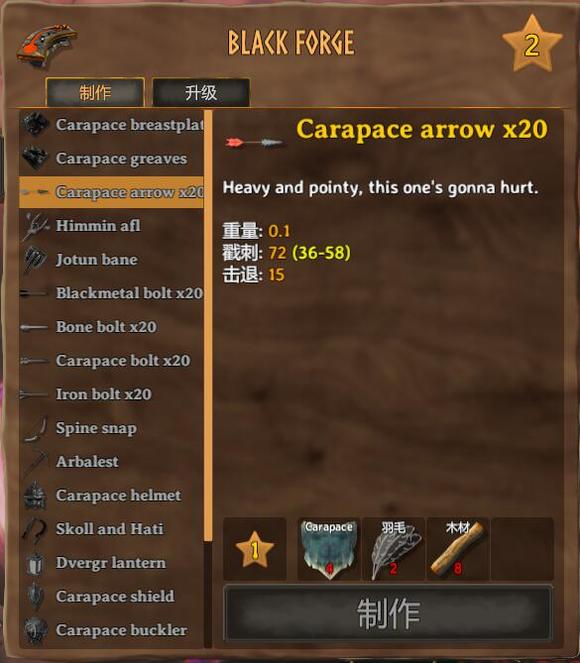Image resolution: width=580 pixels, height=663 pixels.
Task: Click the Dvergr lantern icon in list
Action: click(35, 563)
